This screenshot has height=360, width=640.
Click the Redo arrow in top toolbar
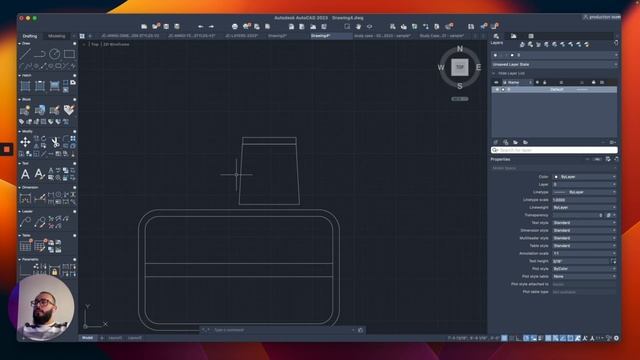pos(211,27)
